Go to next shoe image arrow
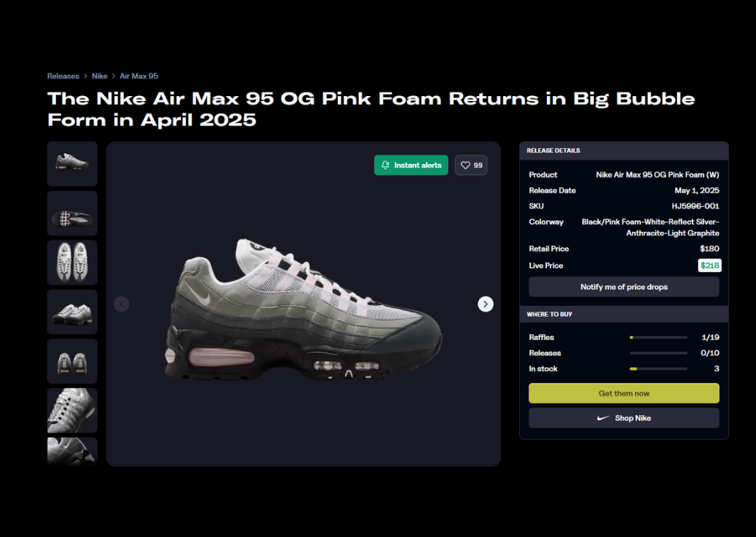The width and height of the screenshot is (756, 537). (x=485, y=304)
